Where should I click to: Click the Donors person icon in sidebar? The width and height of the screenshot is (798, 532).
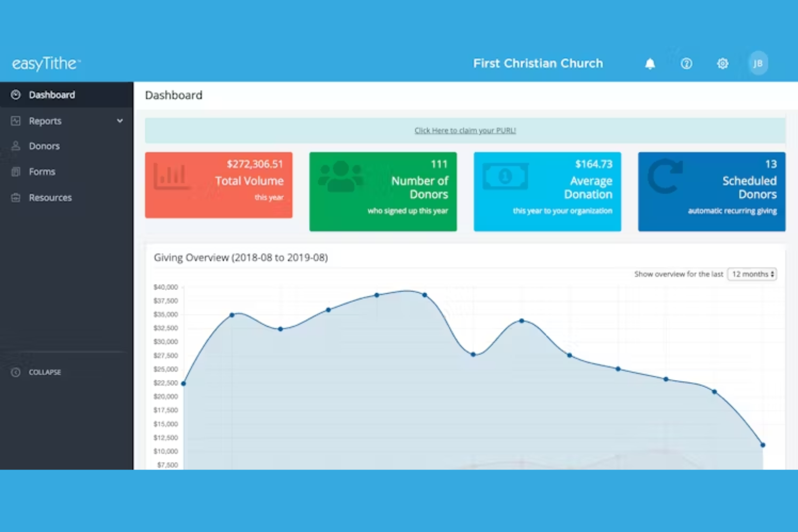click(16, 146)
